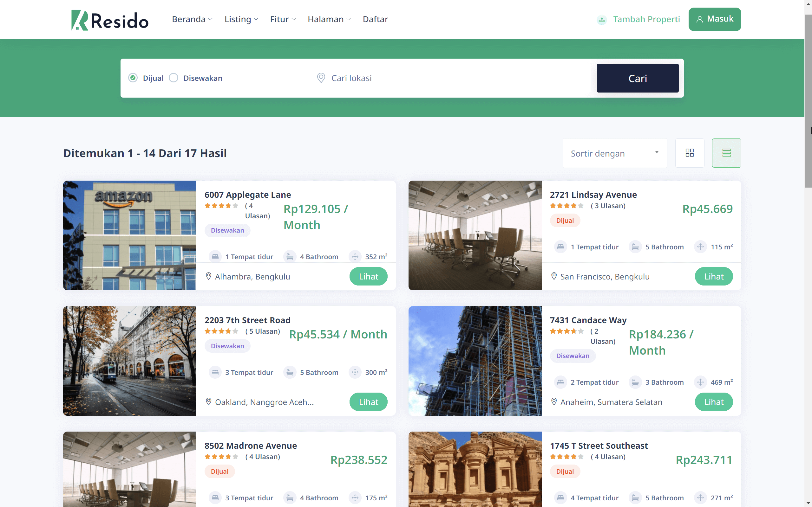812x507 pixels.
Task: Go to Daftar page
Action: [x=375, y=19]
